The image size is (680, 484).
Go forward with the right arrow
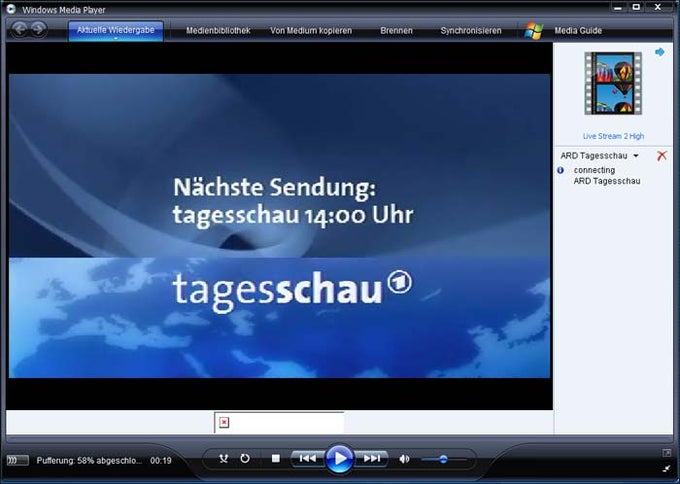pyautogui.click(x=39, y=29)
